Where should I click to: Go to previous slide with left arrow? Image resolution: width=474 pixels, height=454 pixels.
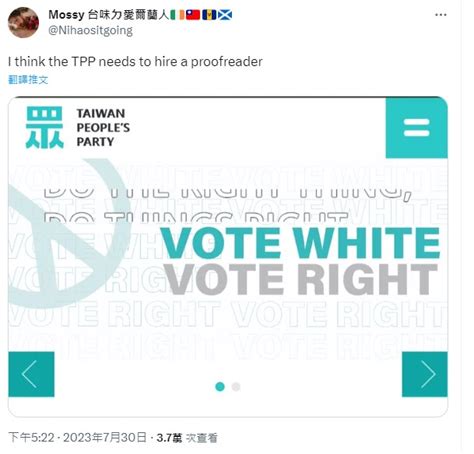(x=31, y=374)
